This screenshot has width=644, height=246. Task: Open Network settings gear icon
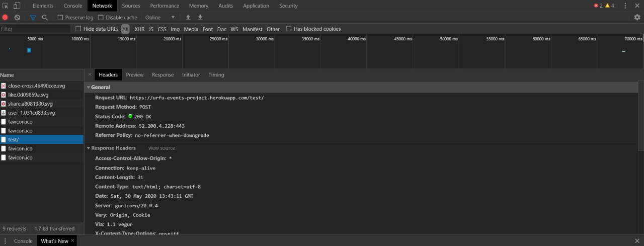[637, 17]
